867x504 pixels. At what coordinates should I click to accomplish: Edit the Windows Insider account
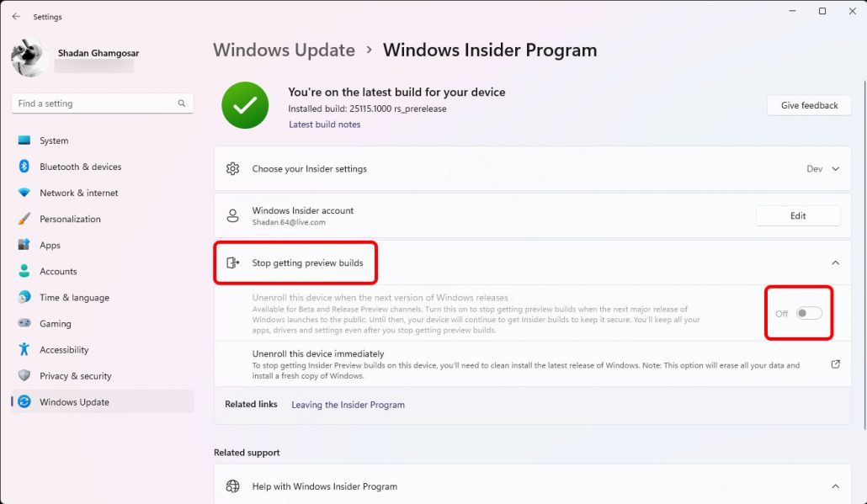[x=798, y=215]
